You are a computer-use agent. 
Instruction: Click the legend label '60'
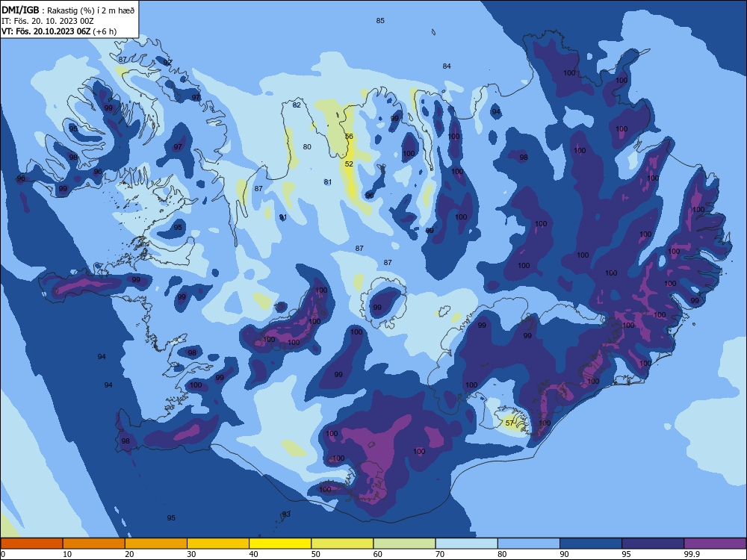pos(378,554)
